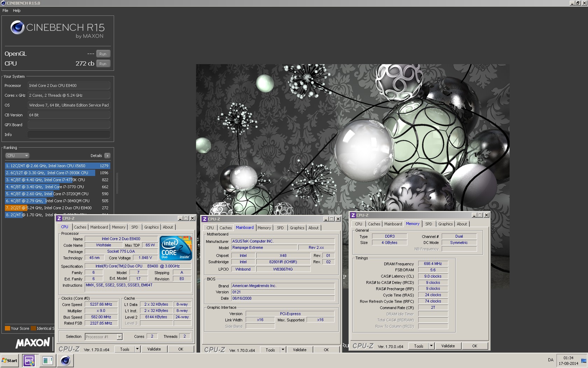Click the Processor field Intel Core 2 Duo CPU E8400

coord(69,86)
